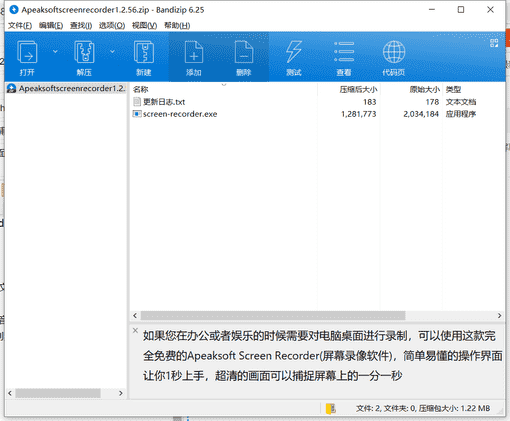The height and width of the screenshot is (421, 510).
Task: Click the original size value 178
Action: tap(432, 102)
